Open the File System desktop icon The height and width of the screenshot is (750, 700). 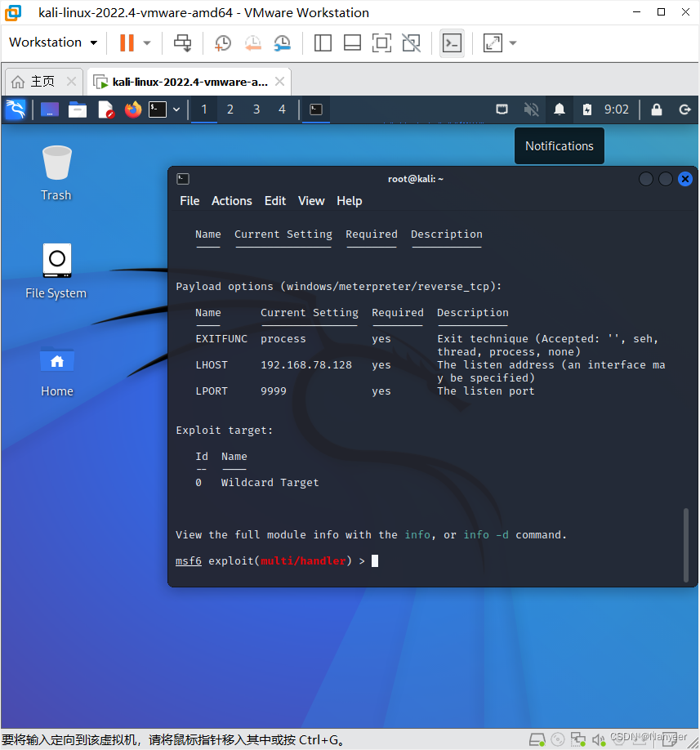pos(56,271)
